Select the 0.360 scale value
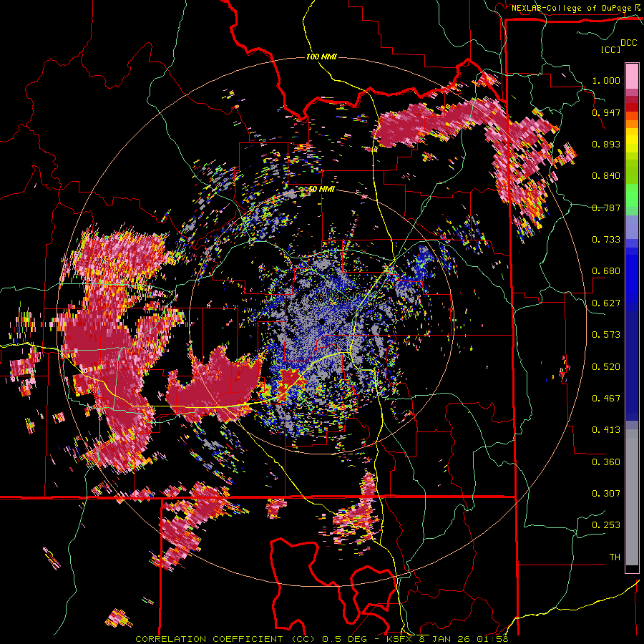 click(x=606, y=462)
